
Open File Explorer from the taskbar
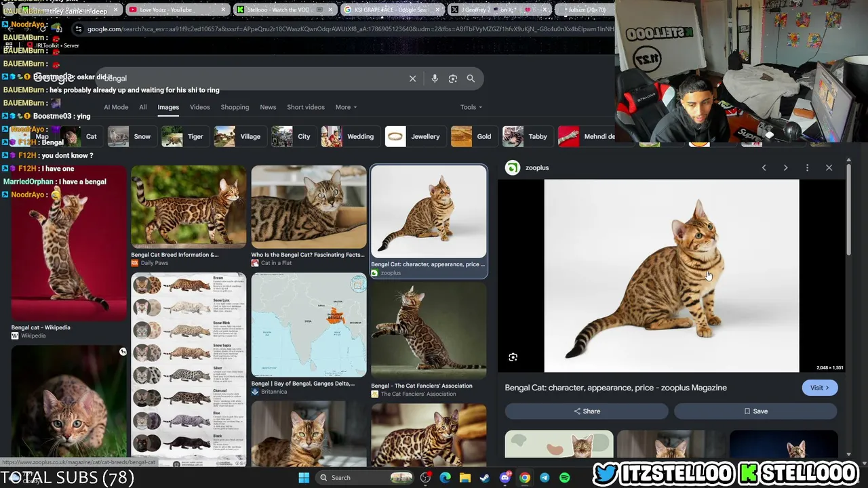(x=465, y=478)
